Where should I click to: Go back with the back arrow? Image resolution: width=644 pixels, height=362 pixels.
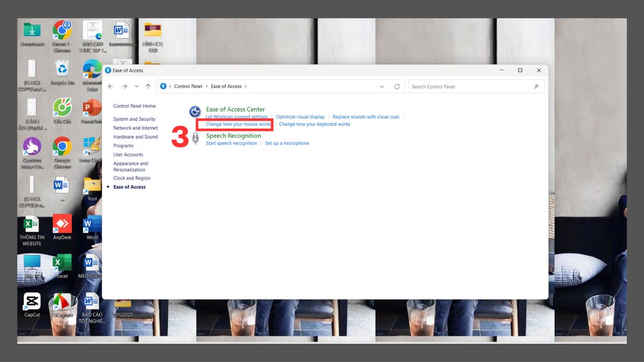(x=111, y=86)
